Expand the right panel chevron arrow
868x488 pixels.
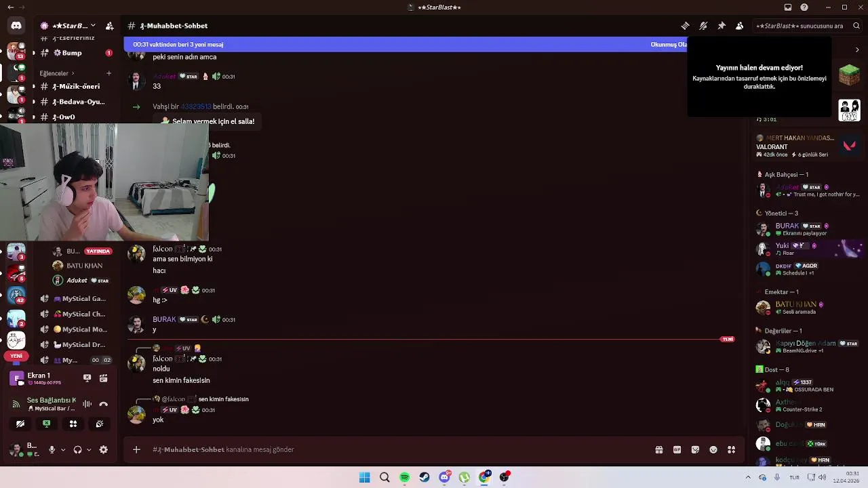pyautogui.click(x=857, y=49)
